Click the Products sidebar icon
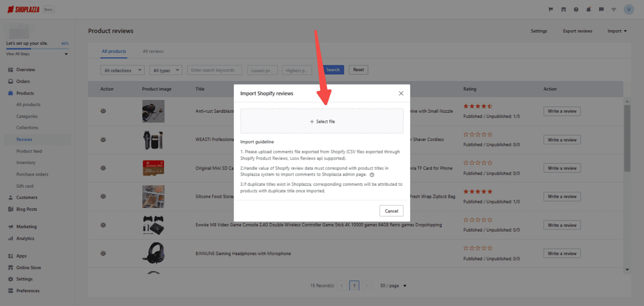The image size is (644, 306). pos(11,93)
